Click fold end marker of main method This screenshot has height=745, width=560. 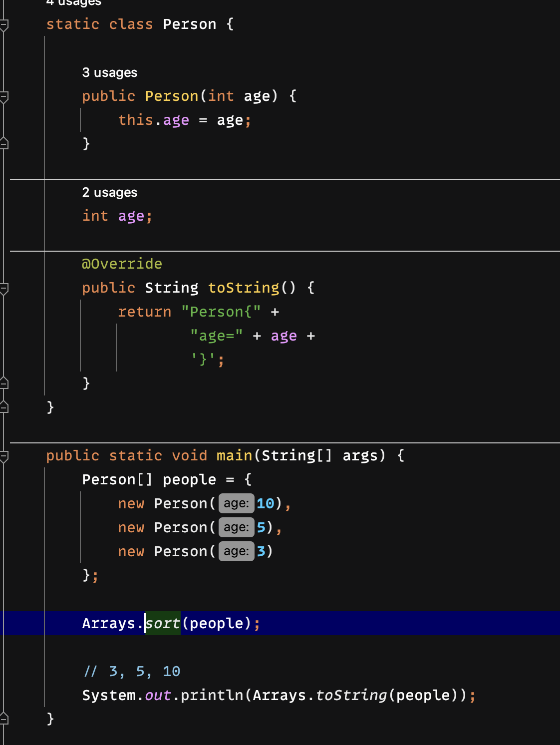point(4,719)
